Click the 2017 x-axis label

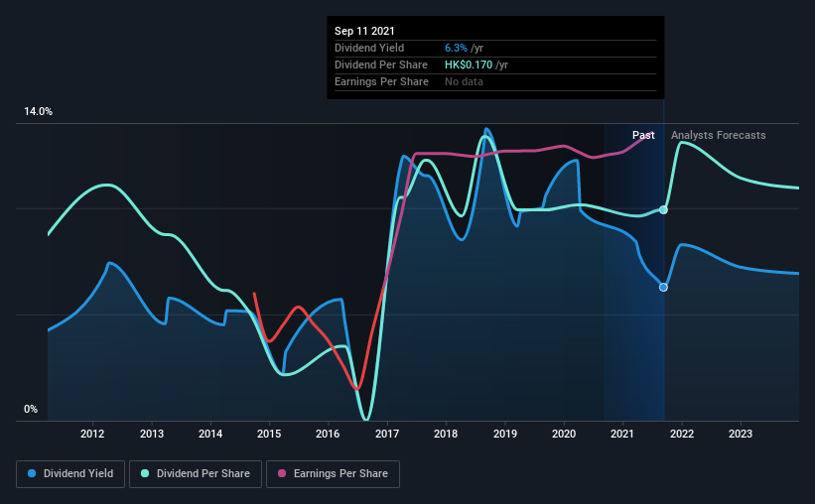(387, 434)
